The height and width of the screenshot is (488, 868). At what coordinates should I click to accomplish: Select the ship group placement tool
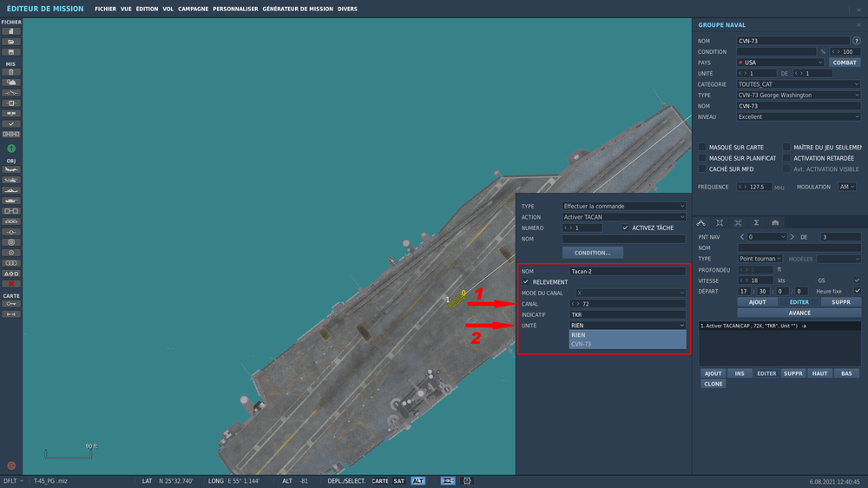pos(11,190)
